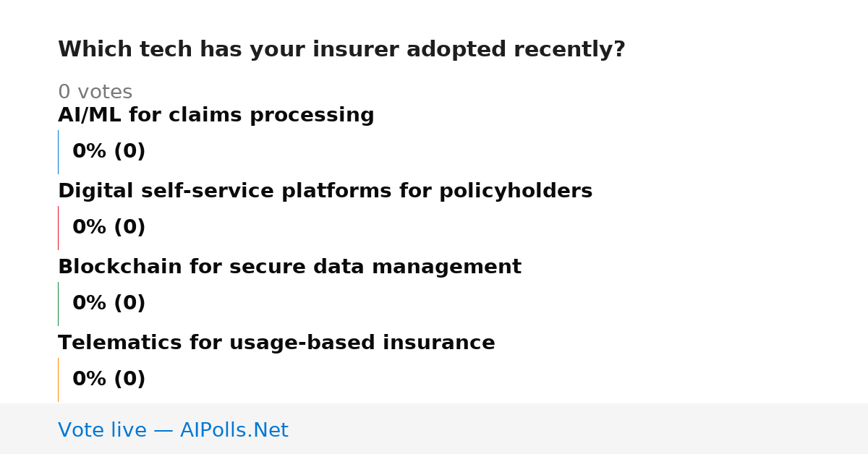Click Blockchain result '0% (0)'
Image resolution: width=868 pixels, height=454 pixels.
click(x=109, y=304)
